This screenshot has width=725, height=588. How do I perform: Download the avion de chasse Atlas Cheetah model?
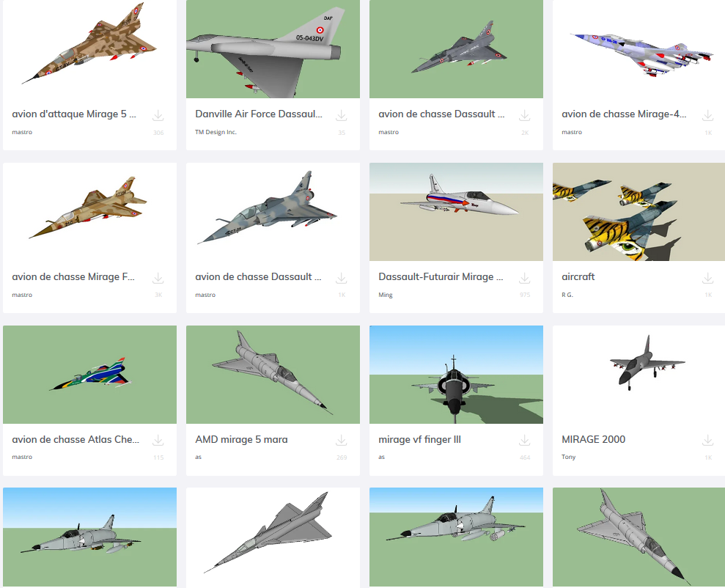(x=158, y=441)
